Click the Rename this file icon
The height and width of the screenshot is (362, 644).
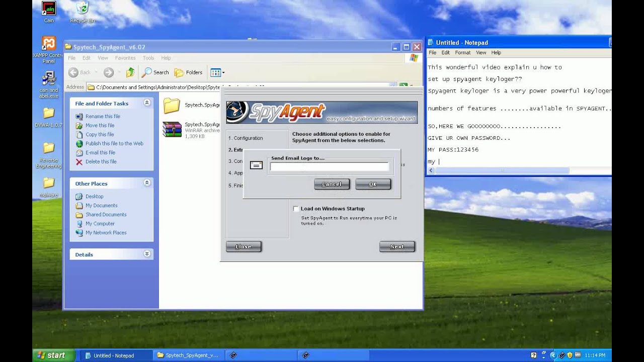pyautogui.click(x=79, y=116)
